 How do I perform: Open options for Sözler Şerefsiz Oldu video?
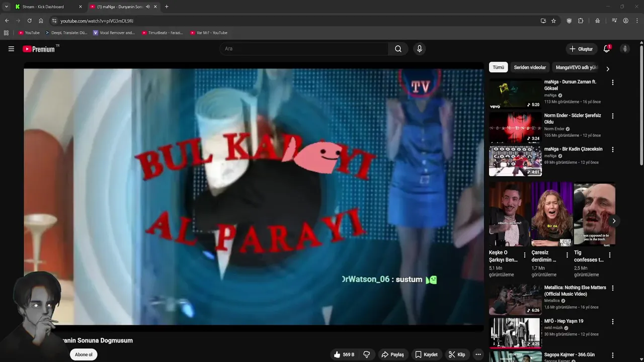pos(612,116)
